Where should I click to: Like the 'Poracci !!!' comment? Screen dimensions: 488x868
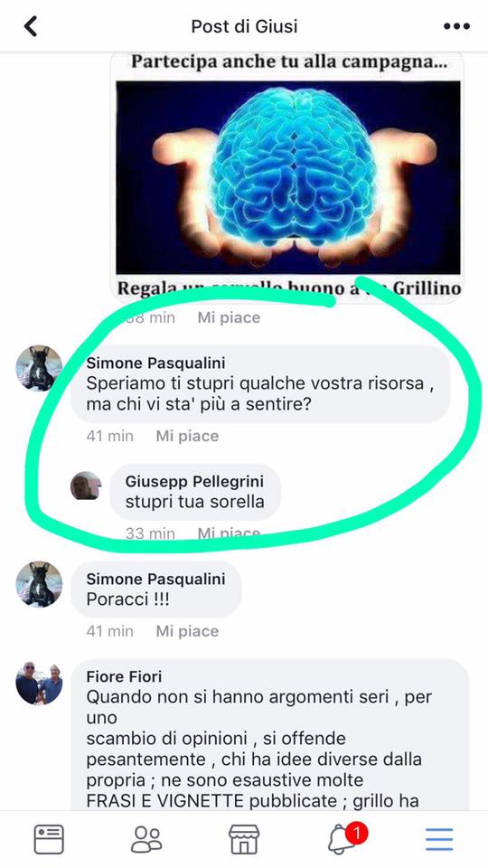(187, 631)
